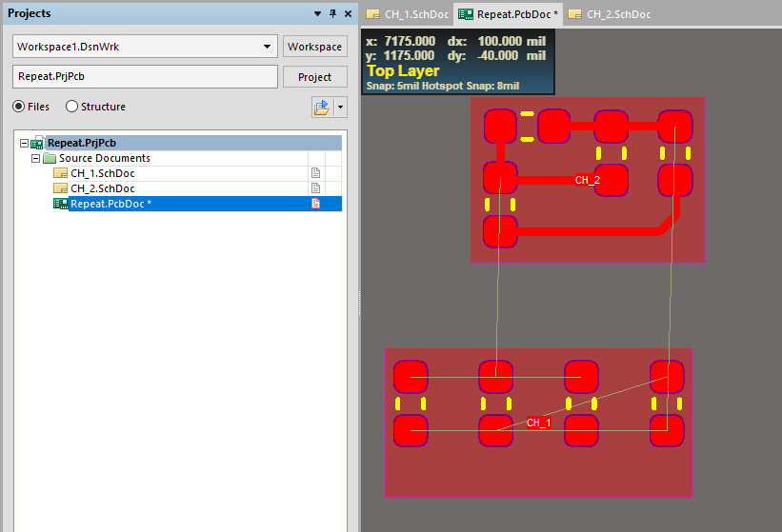The width and height of the screenshot is (782, 532).
Task: Select the Source Documents folder row
Action: tap(104, 158)
